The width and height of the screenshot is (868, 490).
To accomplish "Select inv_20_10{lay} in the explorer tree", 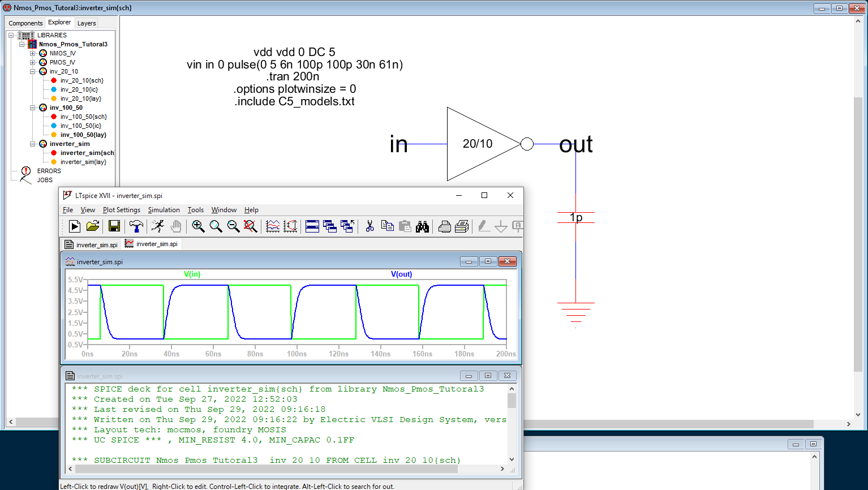I will tap(80, 98).
